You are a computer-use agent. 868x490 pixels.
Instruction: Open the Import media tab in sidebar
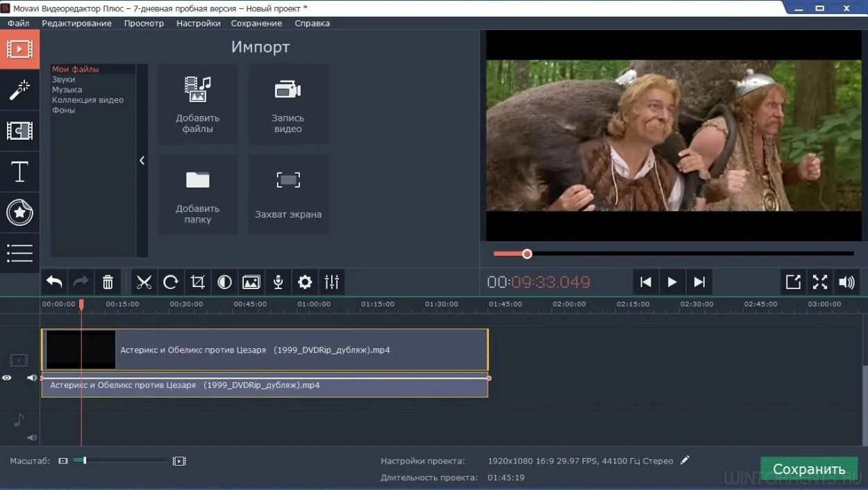pyautogui.click(x=19, y=49)
